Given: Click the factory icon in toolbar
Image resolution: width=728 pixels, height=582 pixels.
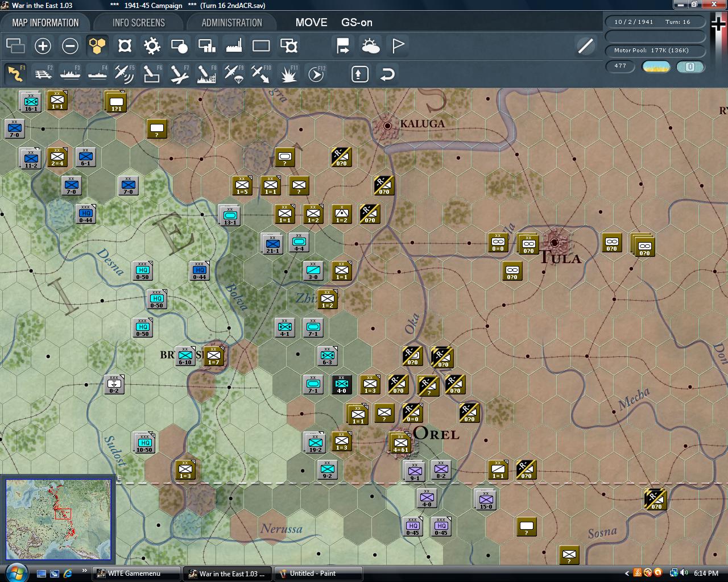Looking at the screenshot, I should tap(234, 46).
